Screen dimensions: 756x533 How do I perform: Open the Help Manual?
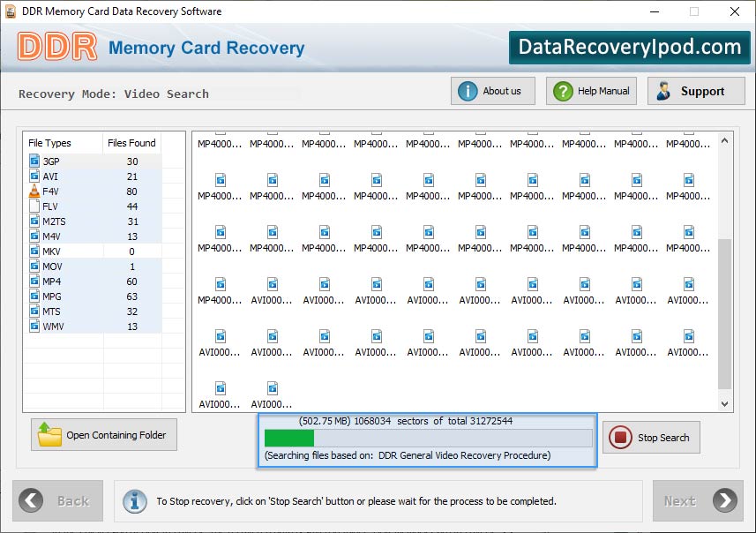(591, 91)
